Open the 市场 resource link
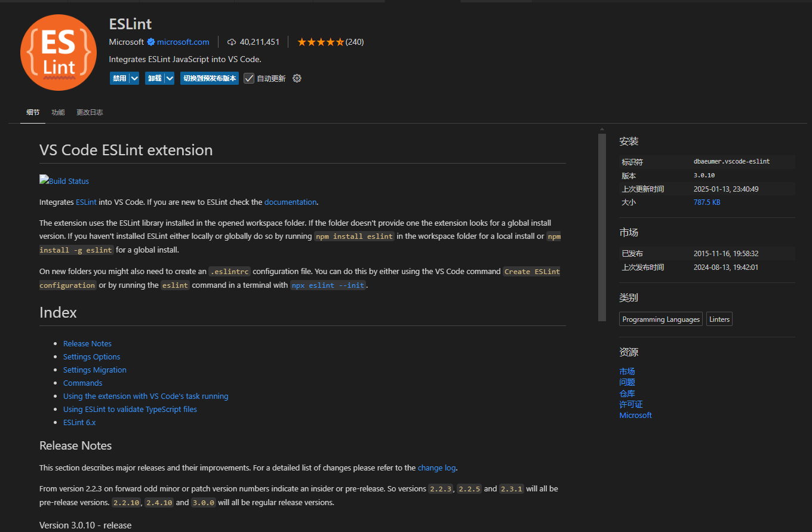The width and height of the screenshot is (812, 532). (x=627, y=371)
